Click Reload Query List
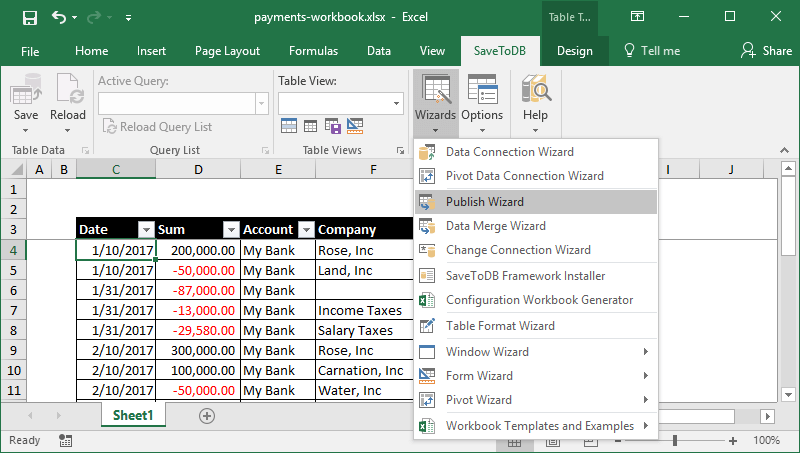The height and width of the screenshot is (453, 800). pos(158,127)
